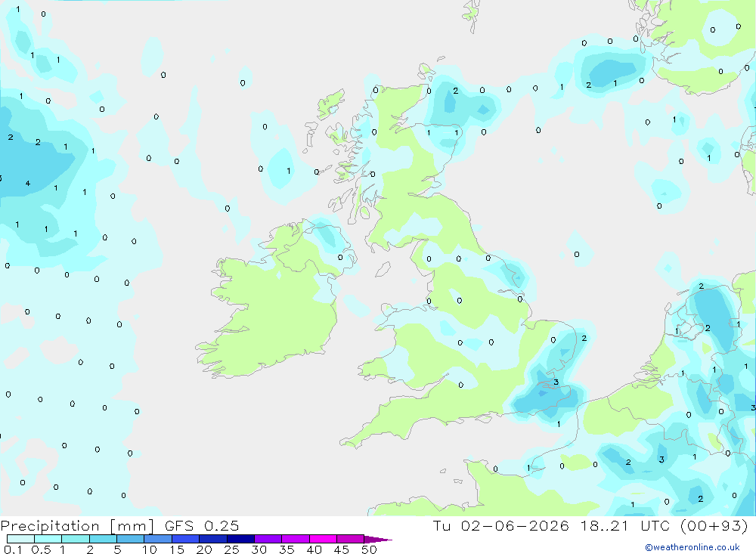Click the 5–10 mm legend color swatch
Screen dimensions: 756x554
131,539
